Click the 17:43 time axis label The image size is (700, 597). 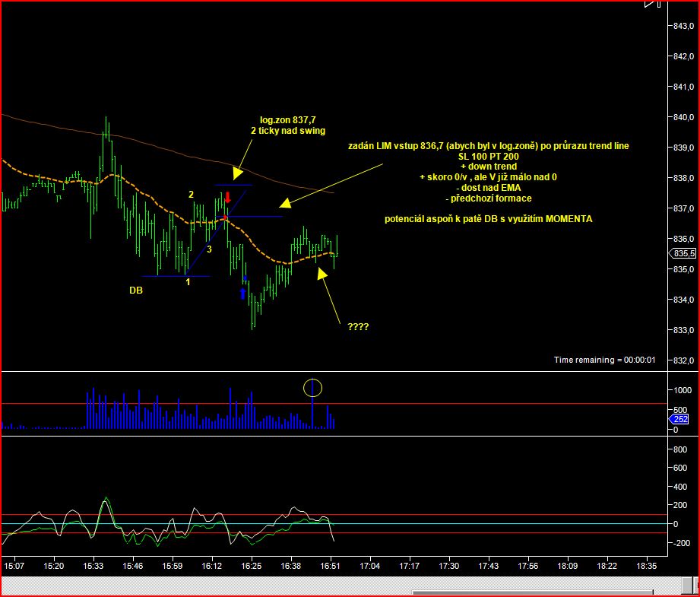[x=489, y=566]
